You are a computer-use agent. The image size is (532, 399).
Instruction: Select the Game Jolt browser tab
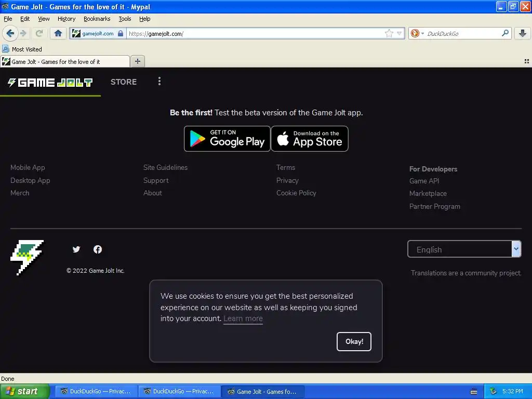[64, 61]
